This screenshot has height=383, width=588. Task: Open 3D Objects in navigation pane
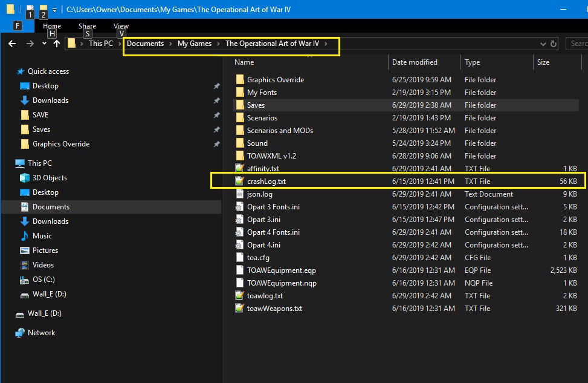click(x=50, y=178)
